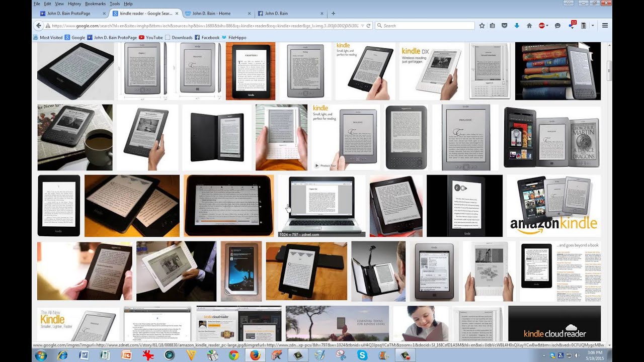Image resolution: width=644 pixels, height=362 pixels.
Task: Go to the Home page icon
Action: (x=529, y=25)
